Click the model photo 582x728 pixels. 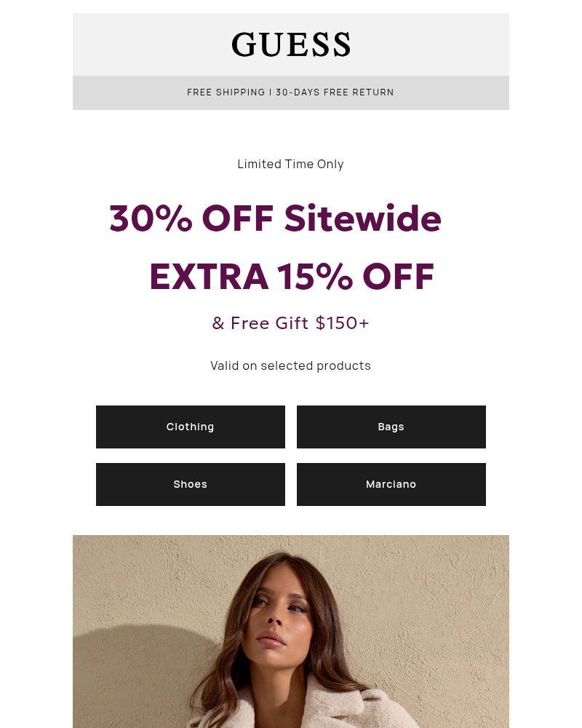click(291, 633)
